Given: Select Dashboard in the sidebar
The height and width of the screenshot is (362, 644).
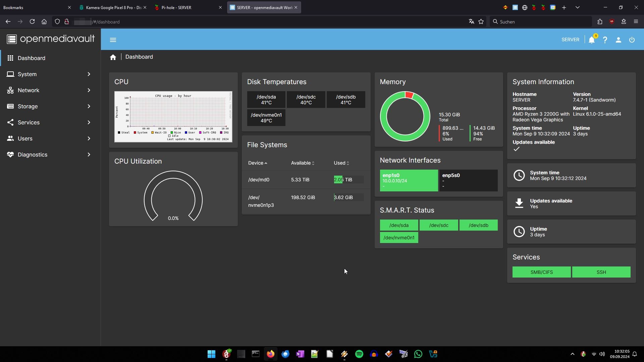Looking at the screenshot, I should coord(32,58).
